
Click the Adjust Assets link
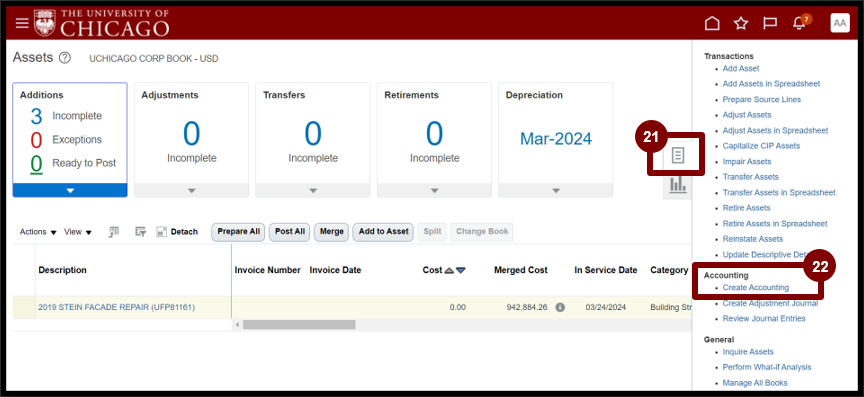[747, 115]
